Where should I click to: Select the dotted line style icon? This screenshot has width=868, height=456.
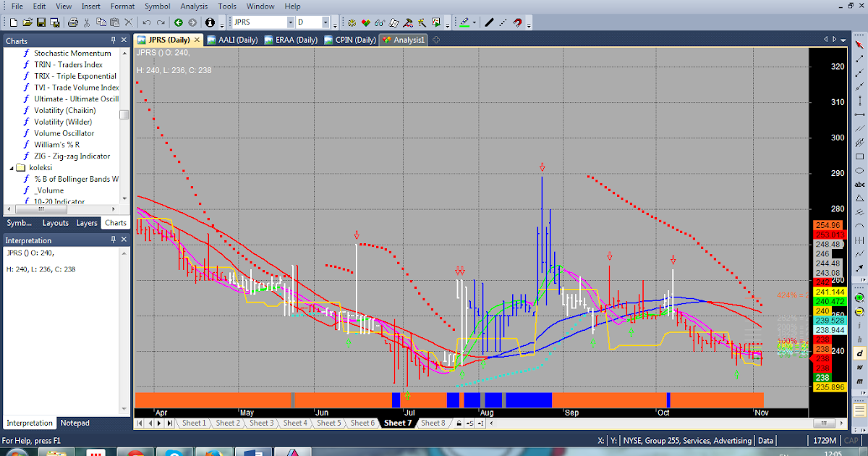point(503,22)
